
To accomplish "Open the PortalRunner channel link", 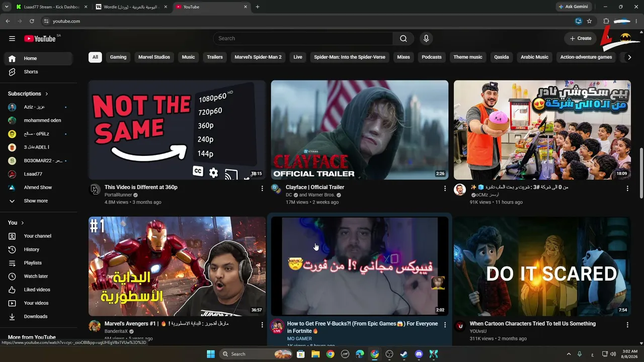I will click(x=118, y=195).
